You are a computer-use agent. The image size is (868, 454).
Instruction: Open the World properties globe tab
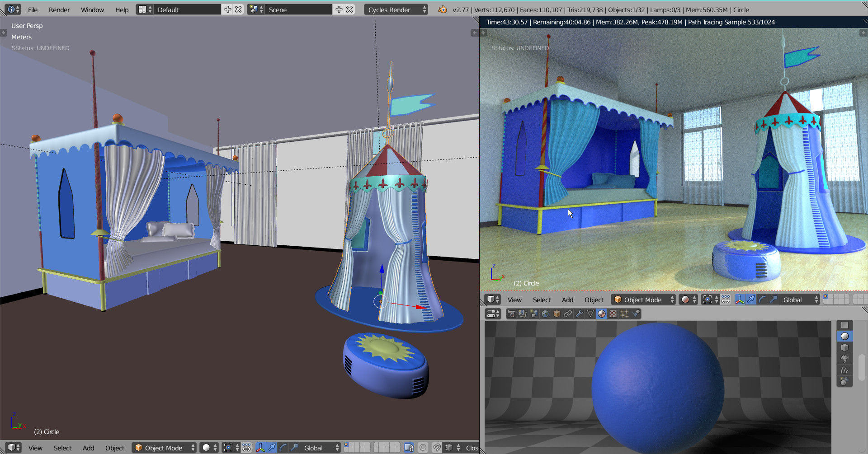pyautogui.click(x=545, y=314)
